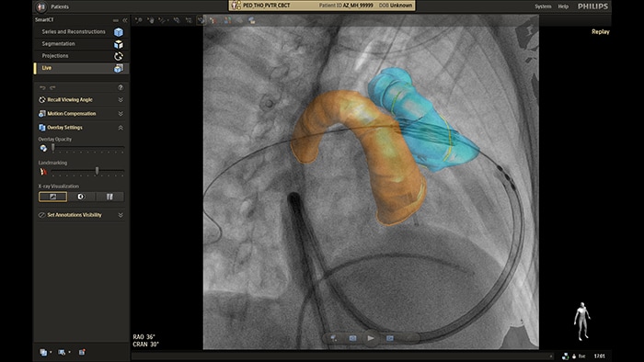Image resolution: width=644 pixels, height=362 pixels.
Task: Select the zoom magnifier tool in toolbar
Action: tap(139, 20)
